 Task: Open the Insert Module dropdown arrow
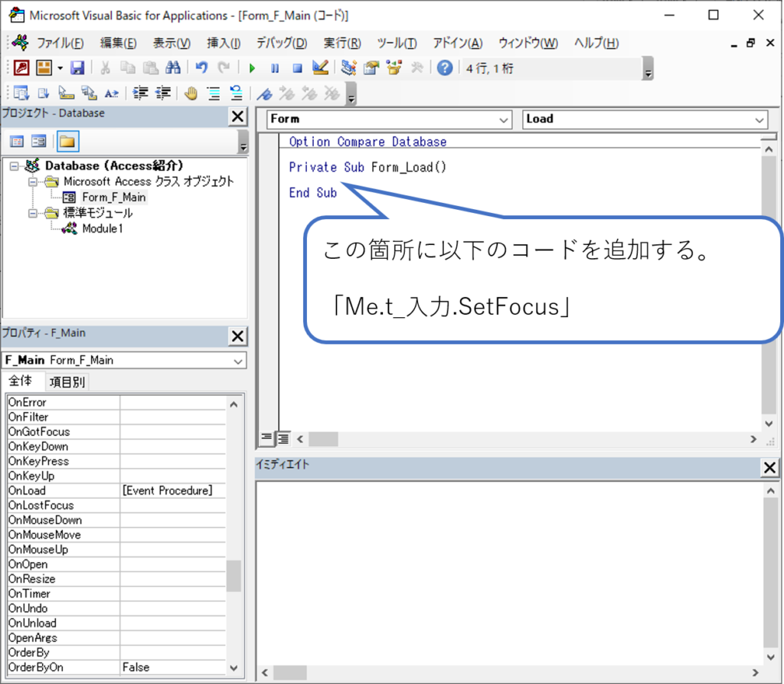pos(60,67)
